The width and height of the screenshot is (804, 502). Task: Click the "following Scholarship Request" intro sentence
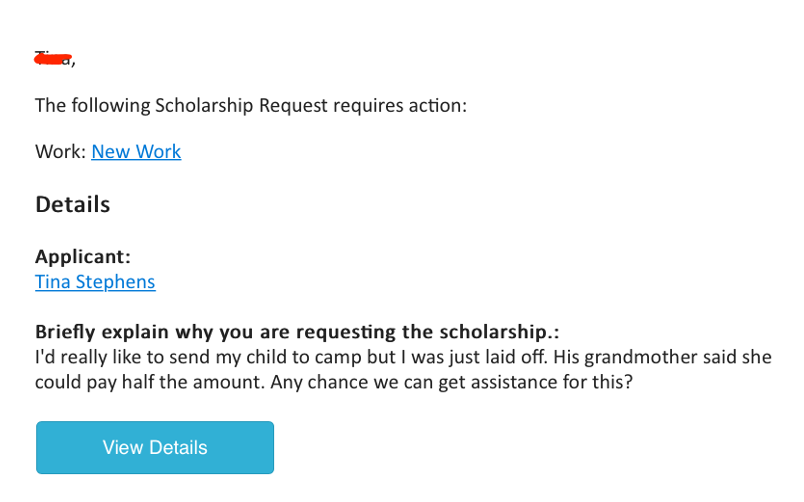(250, 105)
